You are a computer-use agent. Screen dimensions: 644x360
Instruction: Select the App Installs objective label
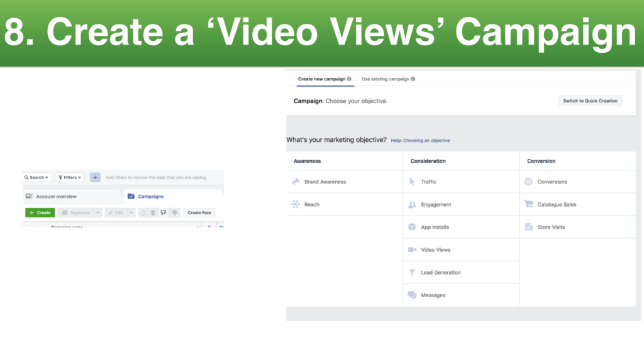tap(435, 227)
